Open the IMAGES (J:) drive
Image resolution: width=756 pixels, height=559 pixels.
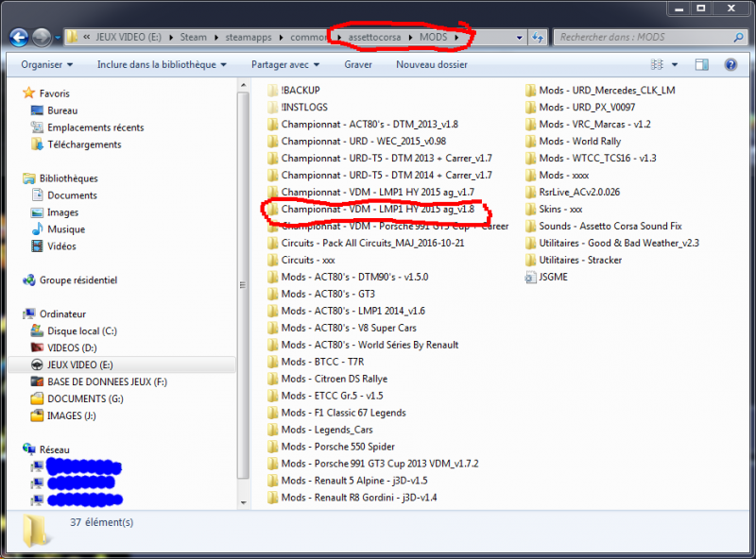(72, 415)
